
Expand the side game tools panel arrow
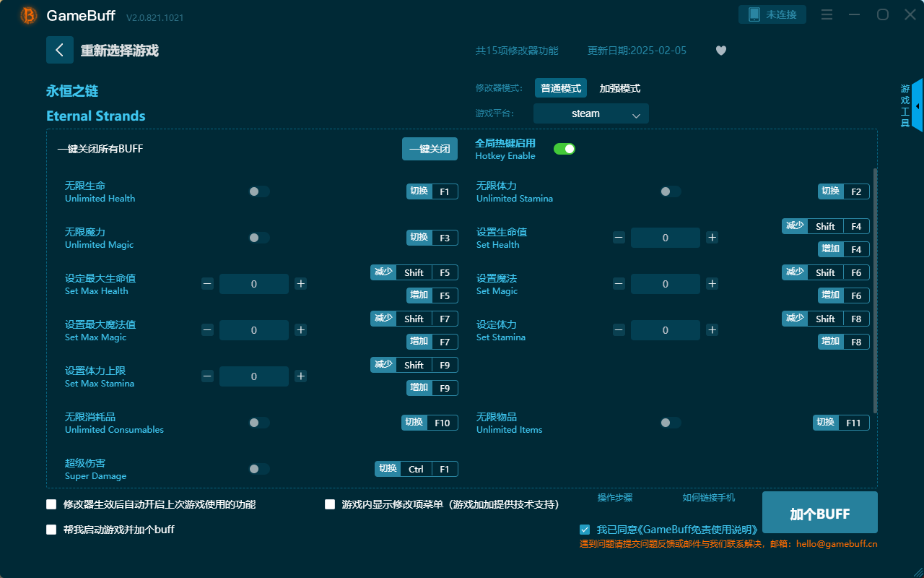coord(918,105)
